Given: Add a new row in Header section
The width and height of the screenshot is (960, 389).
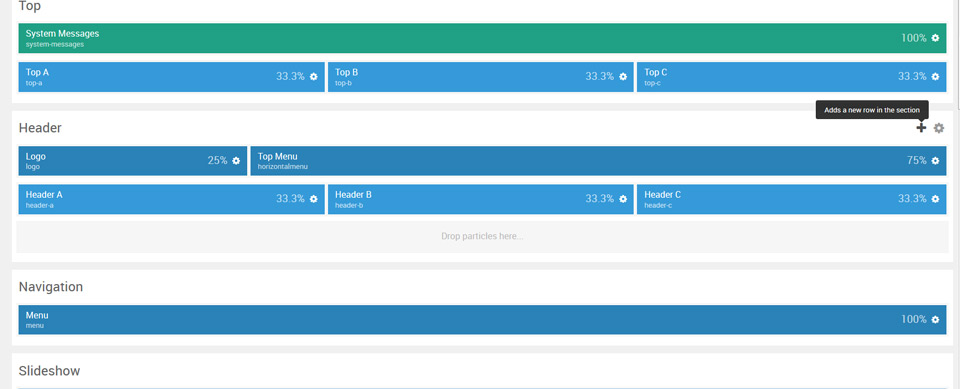Looking at the screenshot, I should pos(921,127).
